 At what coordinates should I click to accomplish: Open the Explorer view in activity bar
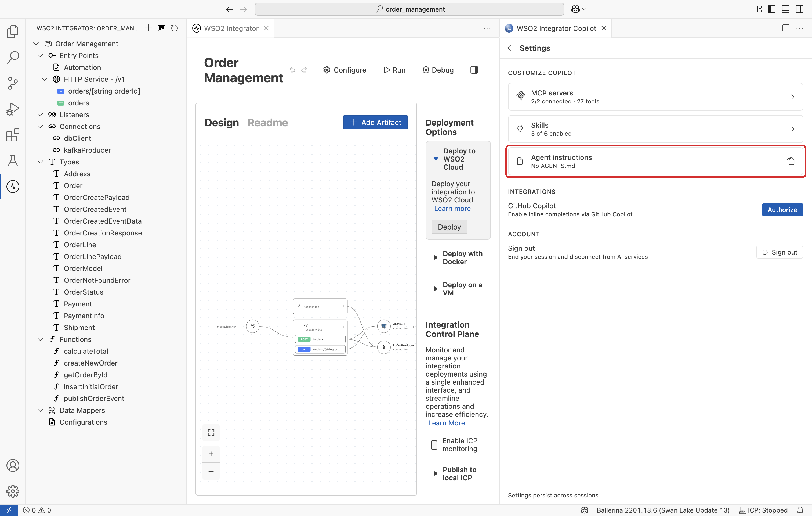coord(13,31)
